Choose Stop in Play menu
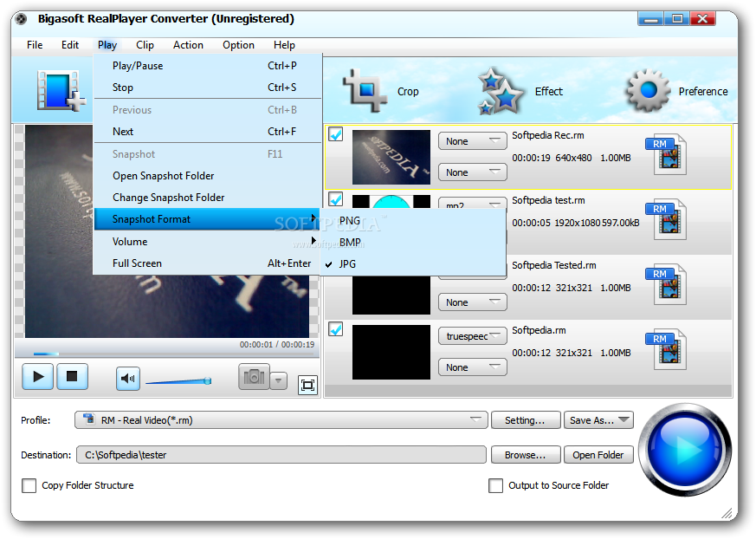This screenshot has width=756, height=539. pyautogui.click(x=207, y=88)
